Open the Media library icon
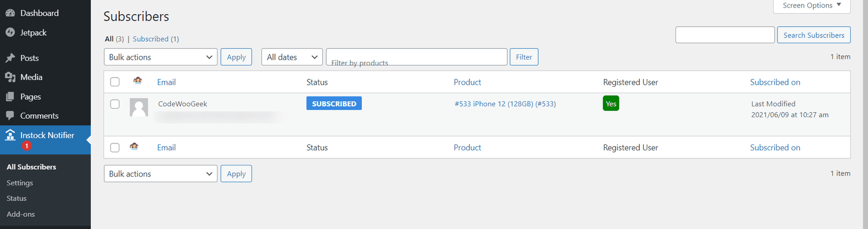 [10, 77]
